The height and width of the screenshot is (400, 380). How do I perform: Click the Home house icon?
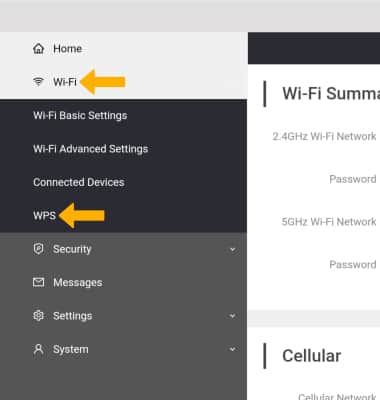[x=38, y=49]
